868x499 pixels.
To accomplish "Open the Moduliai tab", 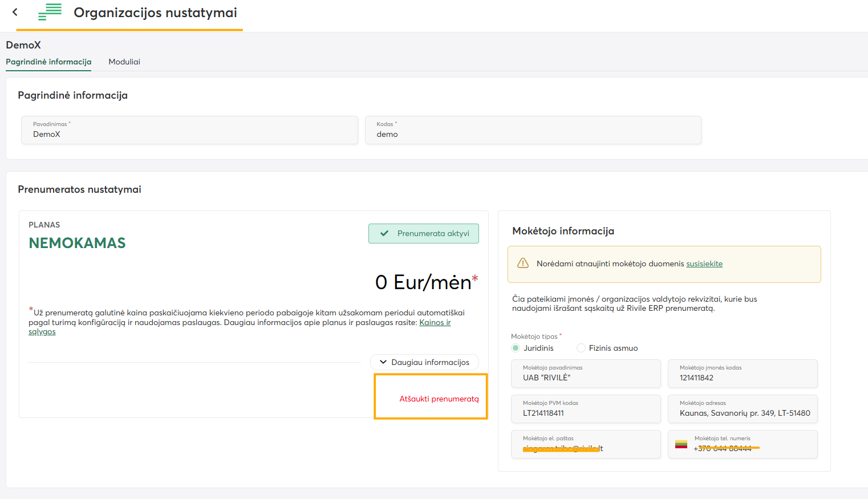I will tap(124, 62).
